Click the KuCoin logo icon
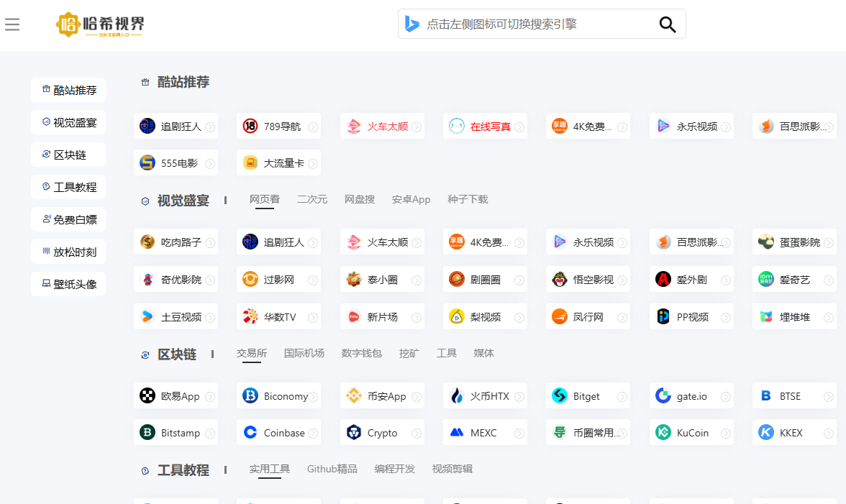 click(x=663, y=433)
